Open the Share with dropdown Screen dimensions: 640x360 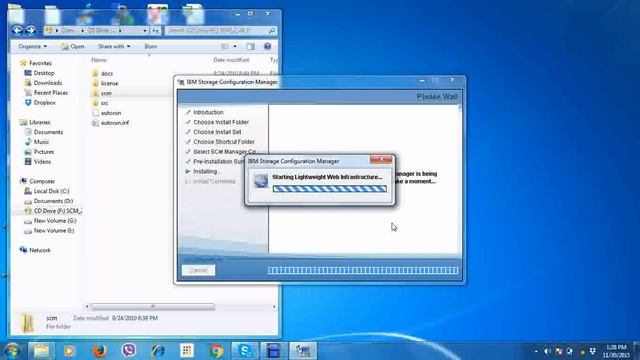(114, 47)
